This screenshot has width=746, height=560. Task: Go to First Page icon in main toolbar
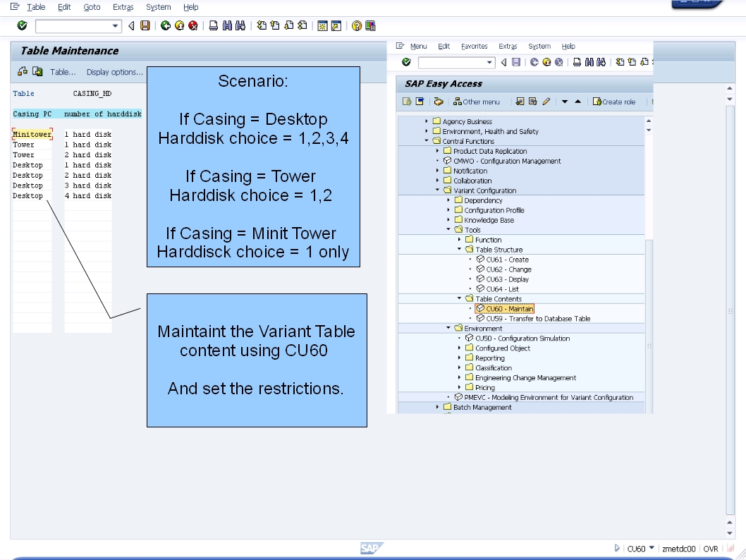pos(262,25)
